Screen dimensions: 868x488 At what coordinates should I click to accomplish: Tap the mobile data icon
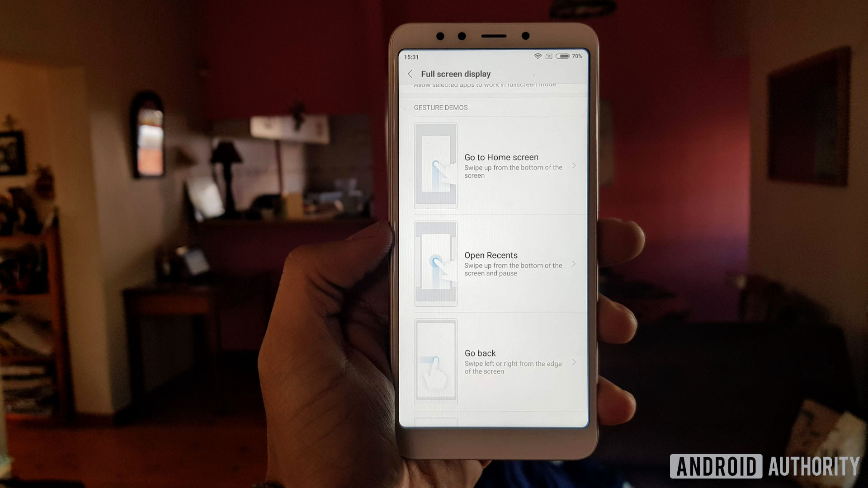pos(548,56)
